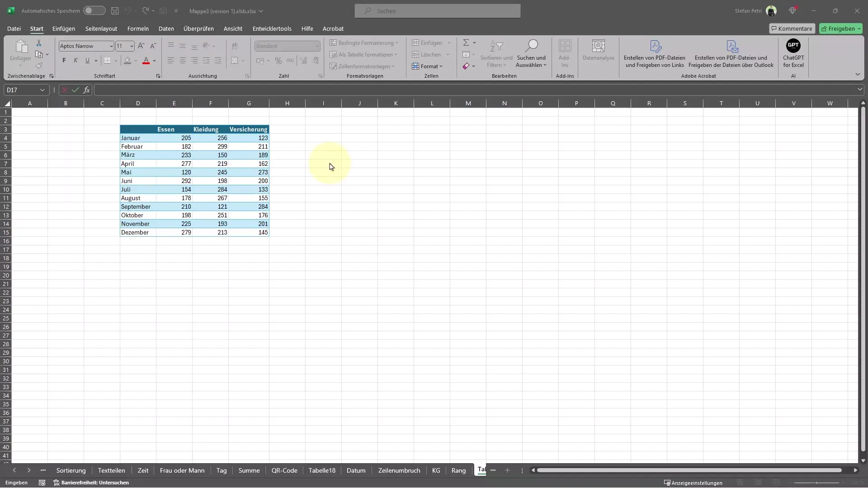868x488 pixels.
Task: Toggle Automatisches Speichern switch
Action: coord(92,11)
